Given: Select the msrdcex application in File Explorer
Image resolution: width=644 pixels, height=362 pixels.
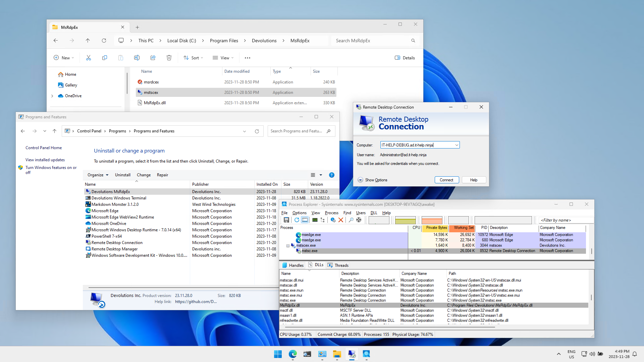Looking at the screenshot, I should (152, 82).
